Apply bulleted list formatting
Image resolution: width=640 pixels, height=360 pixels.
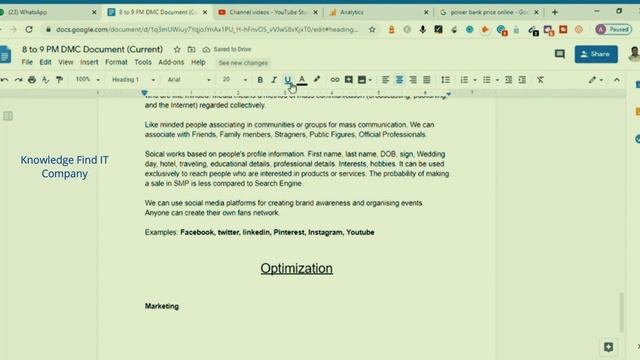click(487, 80)
